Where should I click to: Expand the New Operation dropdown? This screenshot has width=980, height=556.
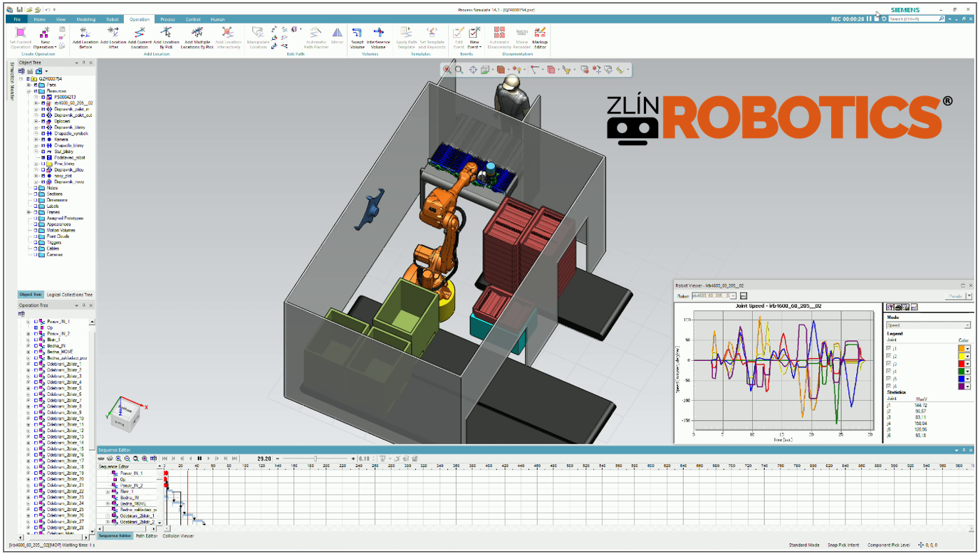click(x=46, y=48)
